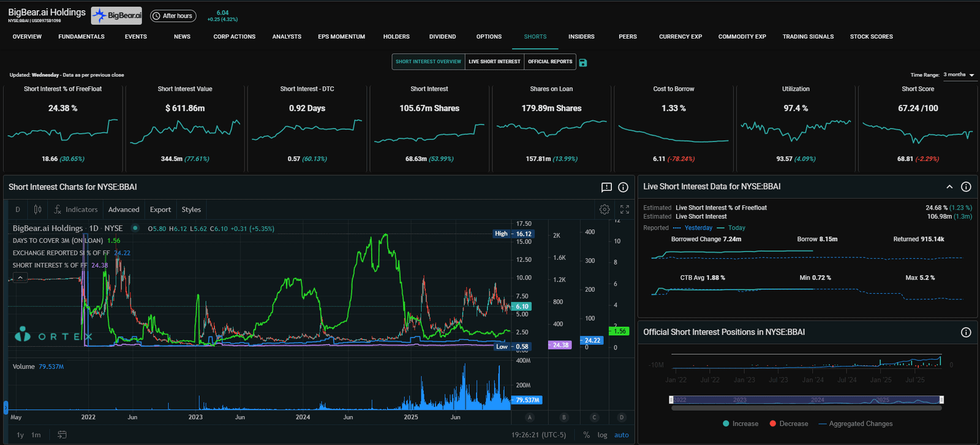Toggle auto scale on the chart

(622, 435)
